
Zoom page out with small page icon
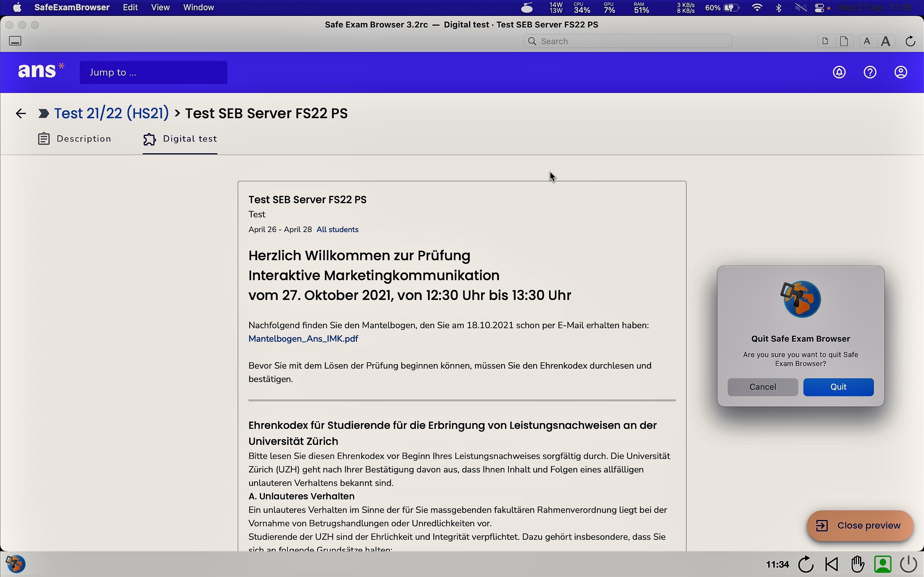pyautogui.click(x=825, y=41)
